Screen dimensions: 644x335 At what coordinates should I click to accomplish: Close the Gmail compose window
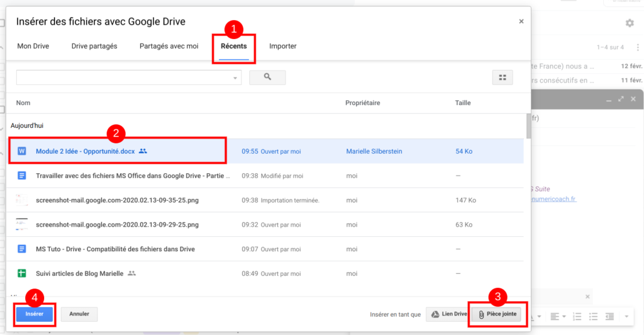pos(633,99)
